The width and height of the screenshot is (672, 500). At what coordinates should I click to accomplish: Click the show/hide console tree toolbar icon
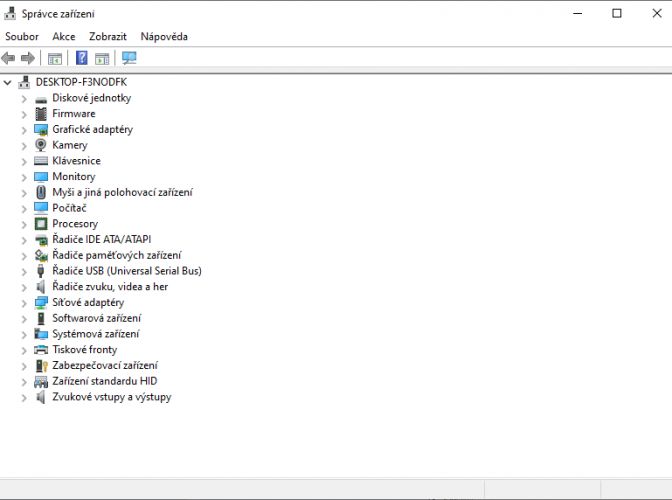click(55, 58)
